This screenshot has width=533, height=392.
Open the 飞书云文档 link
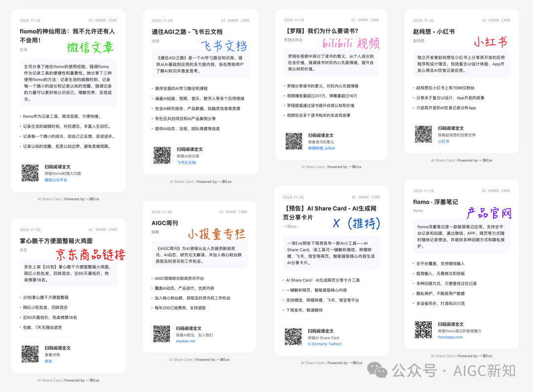tap(186, 162)
